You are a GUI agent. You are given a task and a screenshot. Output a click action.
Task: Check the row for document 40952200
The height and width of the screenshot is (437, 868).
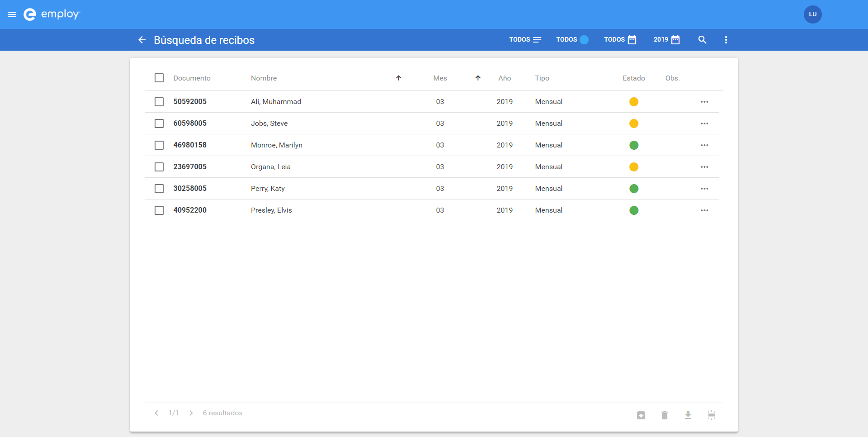coord(159,210)
